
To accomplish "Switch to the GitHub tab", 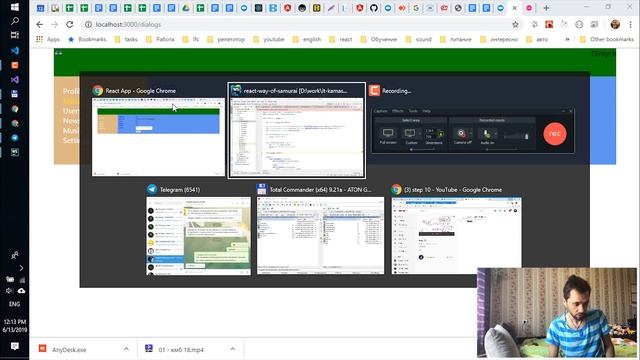I will point(374,8).
